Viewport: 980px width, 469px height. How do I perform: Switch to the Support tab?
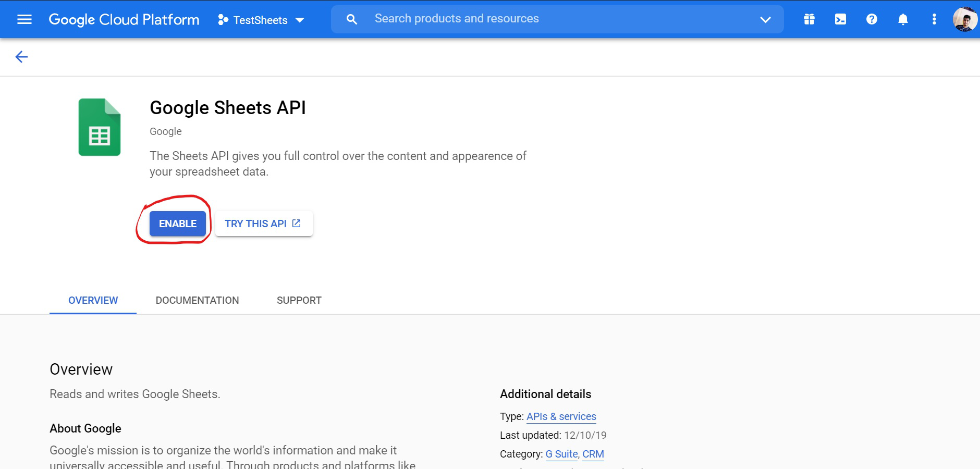coord(299,300)
